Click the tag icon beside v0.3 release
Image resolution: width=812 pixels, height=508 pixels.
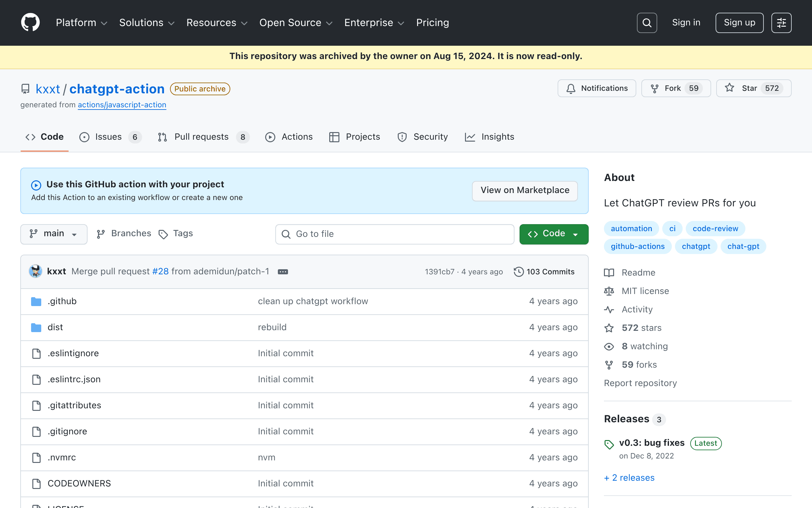point(609,444)
